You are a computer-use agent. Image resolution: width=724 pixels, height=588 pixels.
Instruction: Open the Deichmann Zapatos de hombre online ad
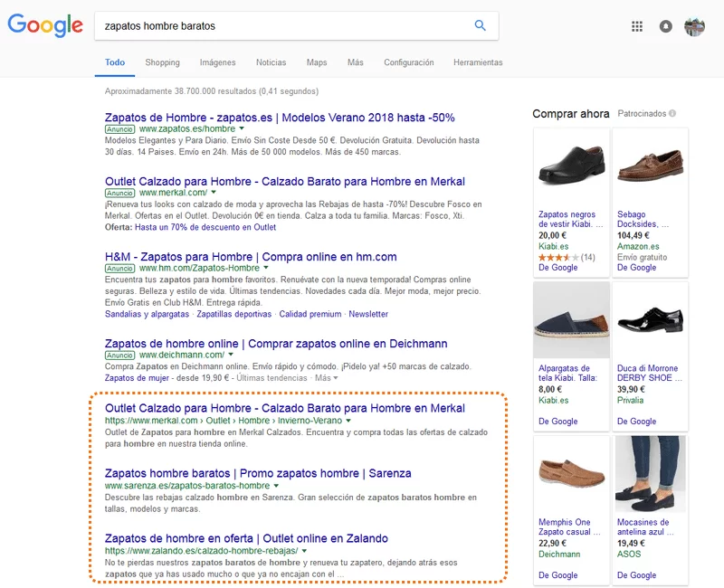coord(276,344)
